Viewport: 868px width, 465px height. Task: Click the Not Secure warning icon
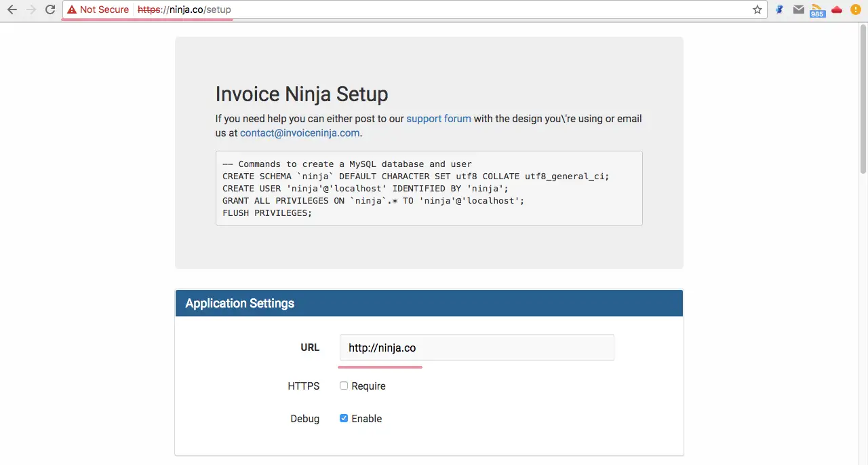tap(72, 10)
